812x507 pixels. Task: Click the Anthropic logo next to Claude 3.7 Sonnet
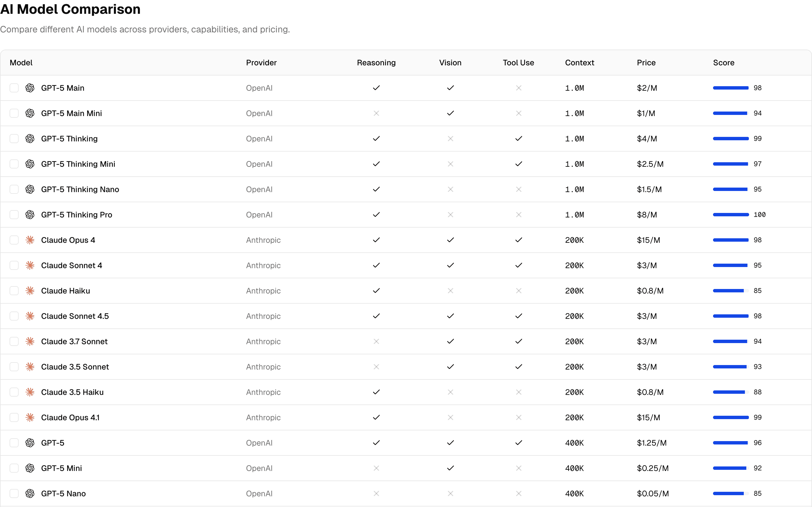coord(30,341)
